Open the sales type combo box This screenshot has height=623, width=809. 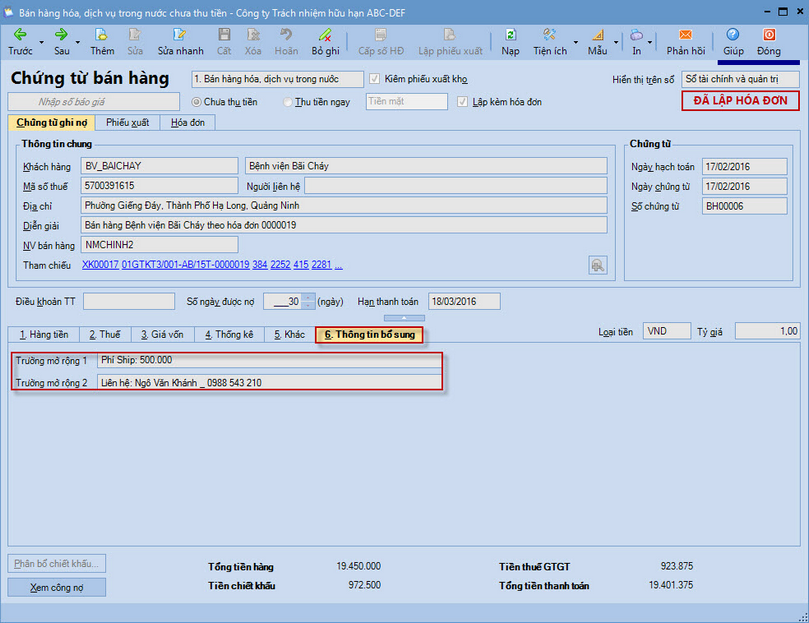277,79
